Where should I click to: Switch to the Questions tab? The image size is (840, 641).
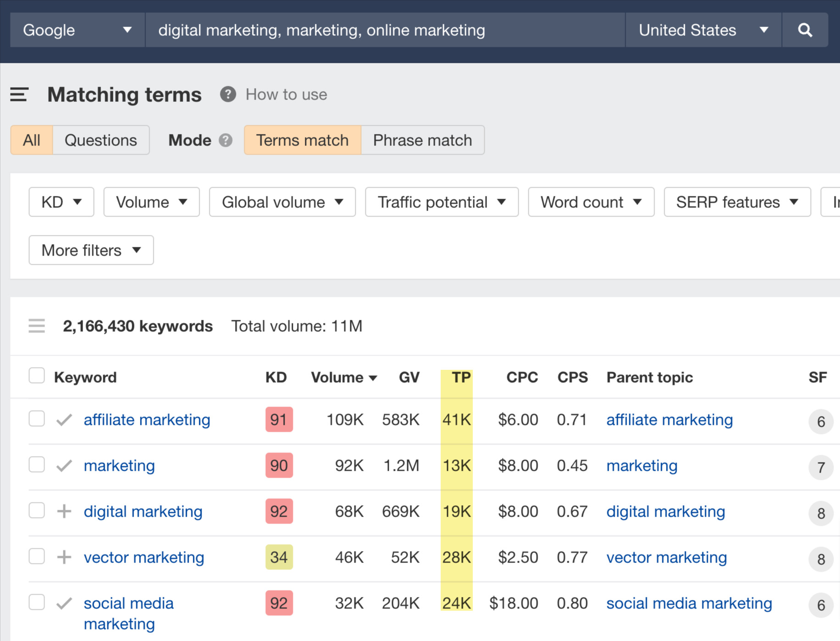coord(101,140)
